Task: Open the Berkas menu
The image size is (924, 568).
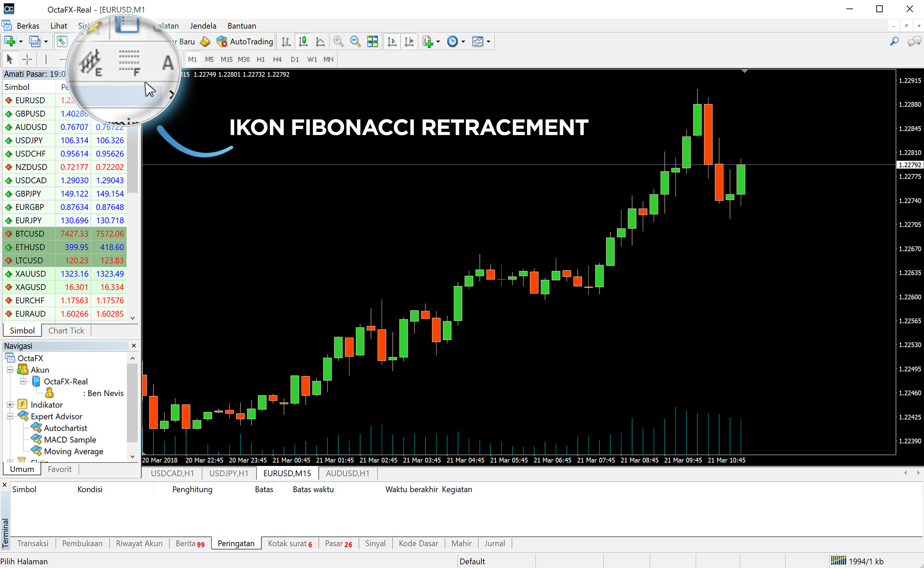Action: click(x=28, y=26)
